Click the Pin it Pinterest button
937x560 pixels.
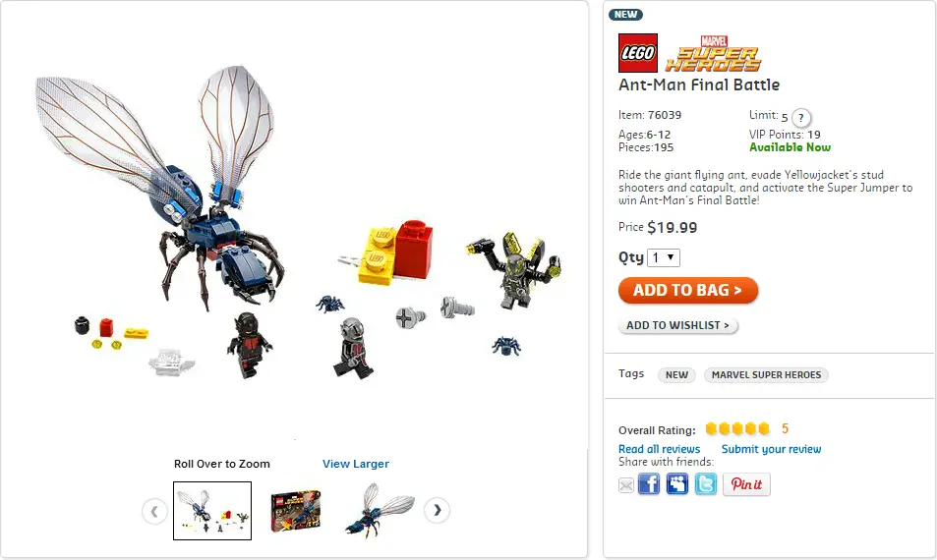pyautogui.click(x=746, y=484)
